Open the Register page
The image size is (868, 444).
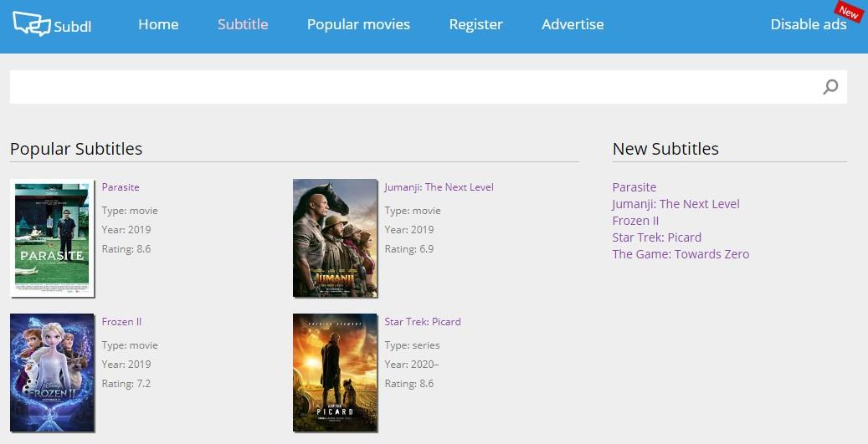(x=476, y=25)
